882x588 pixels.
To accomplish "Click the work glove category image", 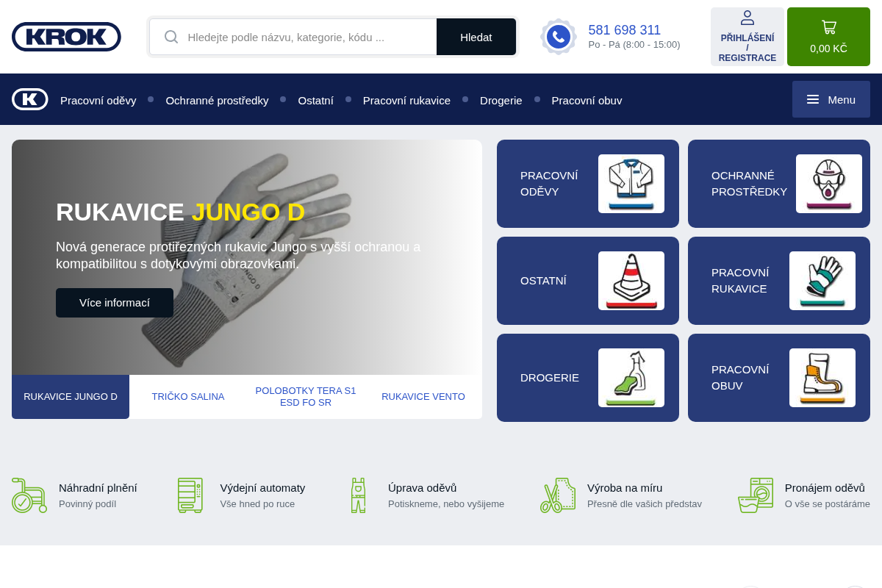I will pos(822,281).
